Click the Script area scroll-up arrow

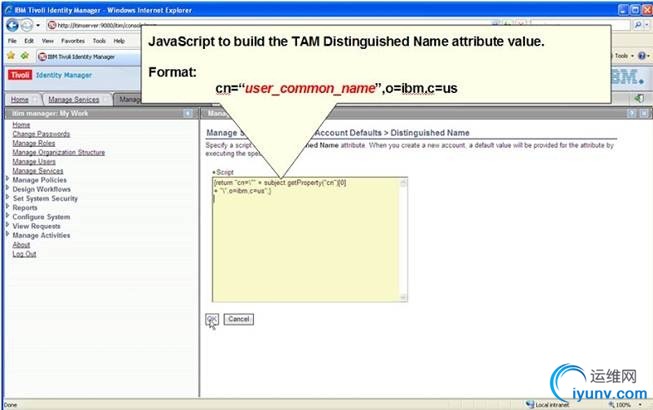click(403, 183)
